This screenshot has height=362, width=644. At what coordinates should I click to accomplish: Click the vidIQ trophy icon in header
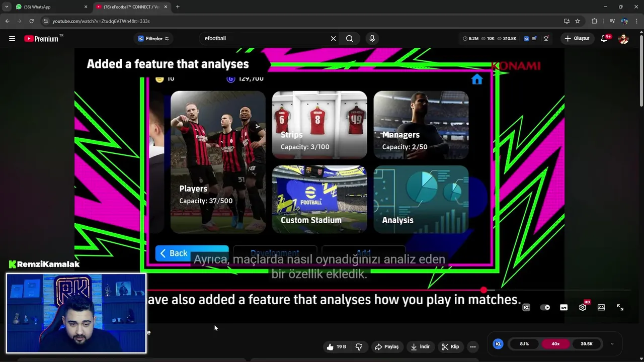point(546,39)
